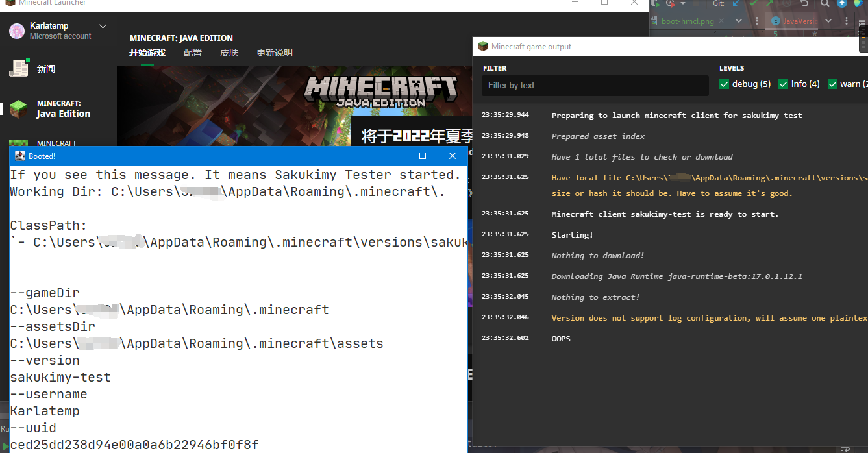Uncheck the info (4) level checkbox
Screen dimensions: 868x453
(x=783, y=84)
